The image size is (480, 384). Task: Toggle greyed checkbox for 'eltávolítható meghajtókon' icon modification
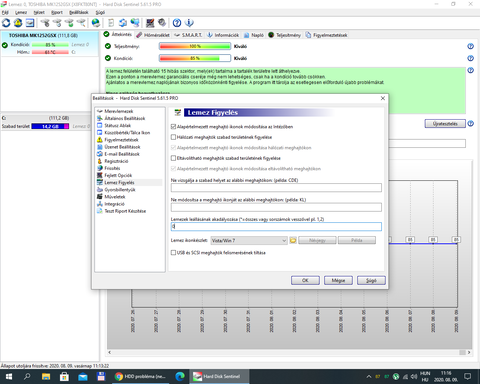click(x=173, y=169)
